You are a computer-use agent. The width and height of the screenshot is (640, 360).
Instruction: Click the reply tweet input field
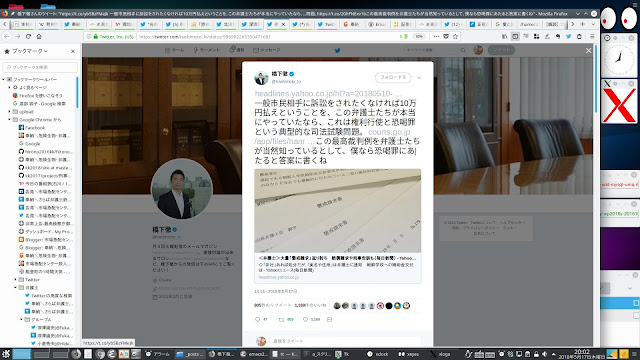345,341
